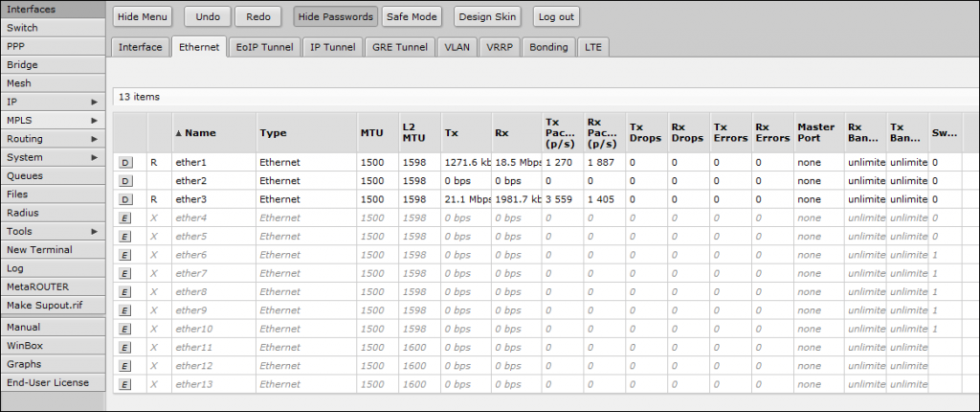Viewport: 980px width, 412px height.
Task: Open the Manual link
Action: tap(53, 327)
